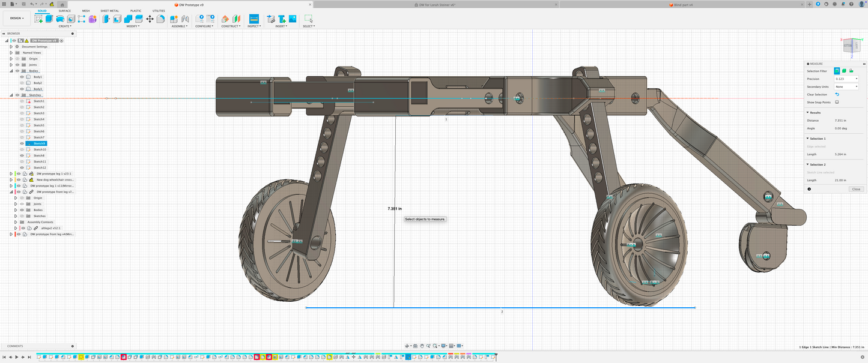868x363 pixels.
Task: Open the Secondary Units dropdown
Action: [846, 87]
